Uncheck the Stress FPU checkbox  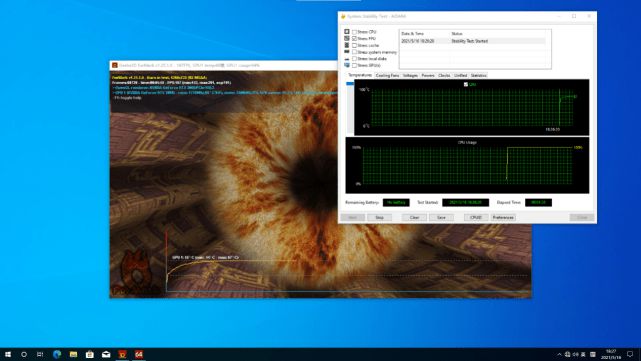(354, 38)
